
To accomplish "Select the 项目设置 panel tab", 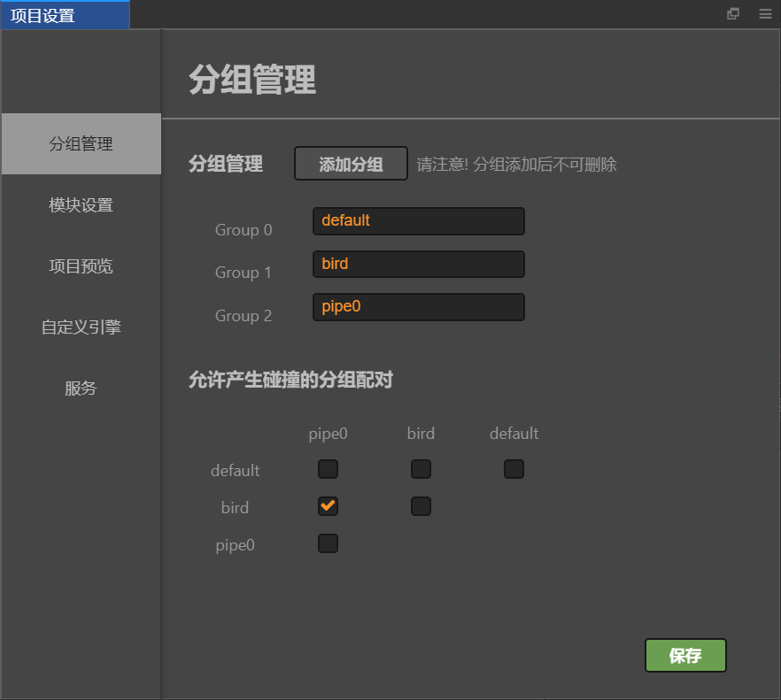I will click(x=65, y=15).
